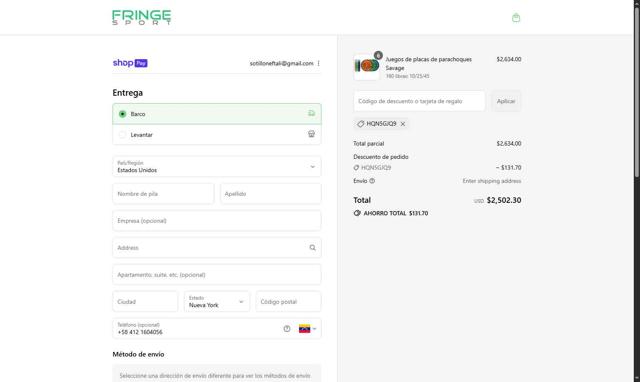Open the Estado dropdown showing Nueva York

click(x=217, y=302)
